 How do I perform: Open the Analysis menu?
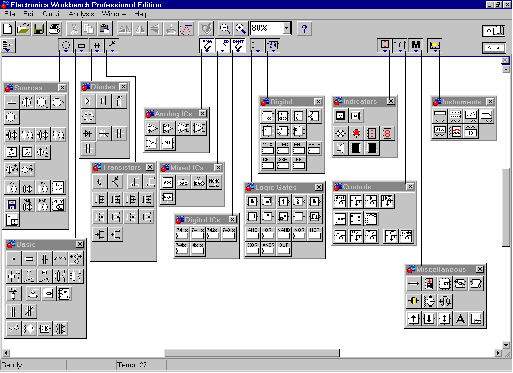pyautogui.click(x=81, y=14)
